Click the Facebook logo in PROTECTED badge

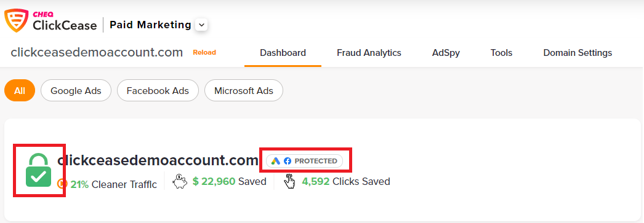(288, 161)
